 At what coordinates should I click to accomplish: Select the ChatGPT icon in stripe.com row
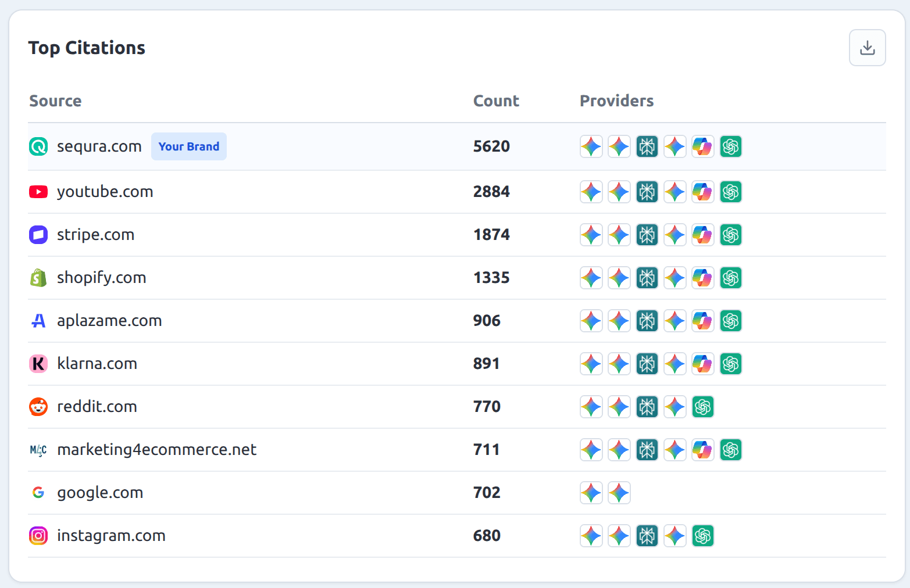[x=731, y=235]
